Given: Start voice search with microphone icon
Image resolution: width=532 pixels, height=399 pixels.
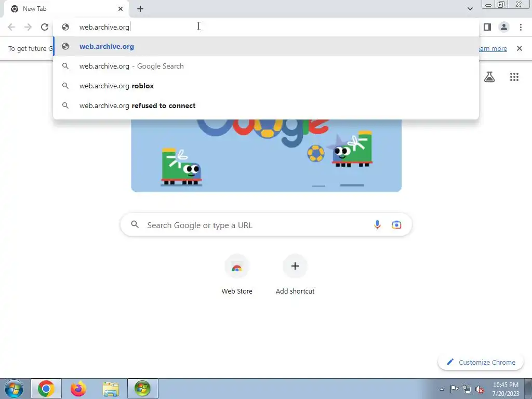Looking at the screenshot, I should pos(377,224).
